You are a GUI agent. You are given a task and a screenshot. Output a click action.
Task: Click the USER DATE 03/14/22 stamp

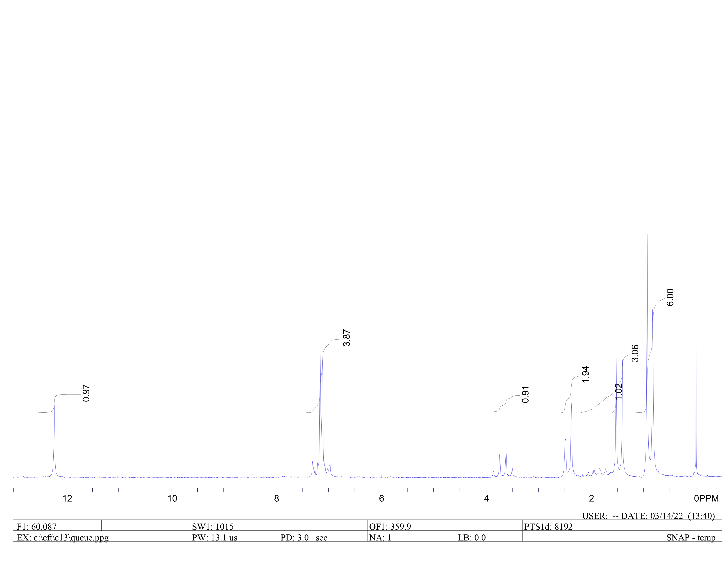pos(648,516)
